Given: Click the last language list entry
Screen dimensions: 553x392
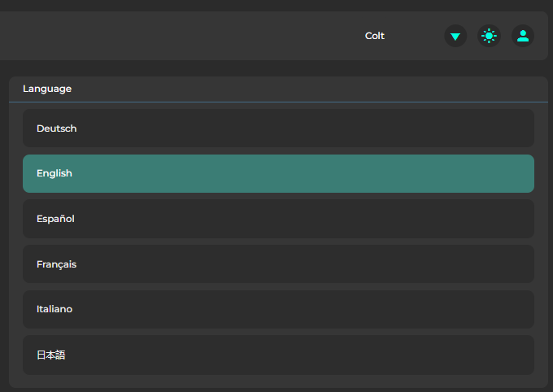Looking at the screenshot, I should pyautogui.click(x=278, y=355).
